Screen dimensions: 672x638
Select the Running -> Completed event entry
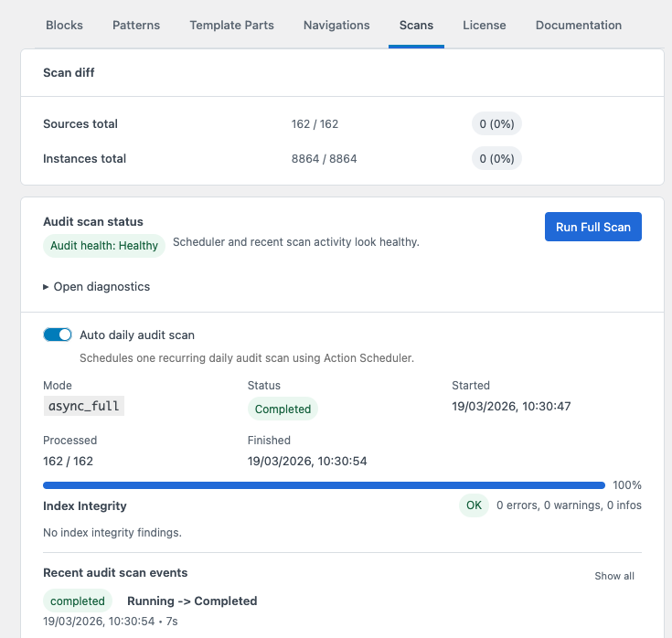(192, 601)
